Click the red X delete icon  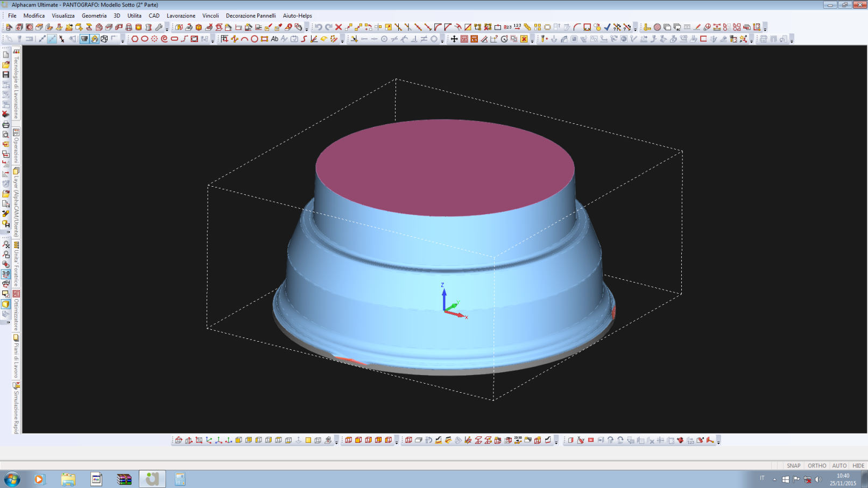[338, 27]
